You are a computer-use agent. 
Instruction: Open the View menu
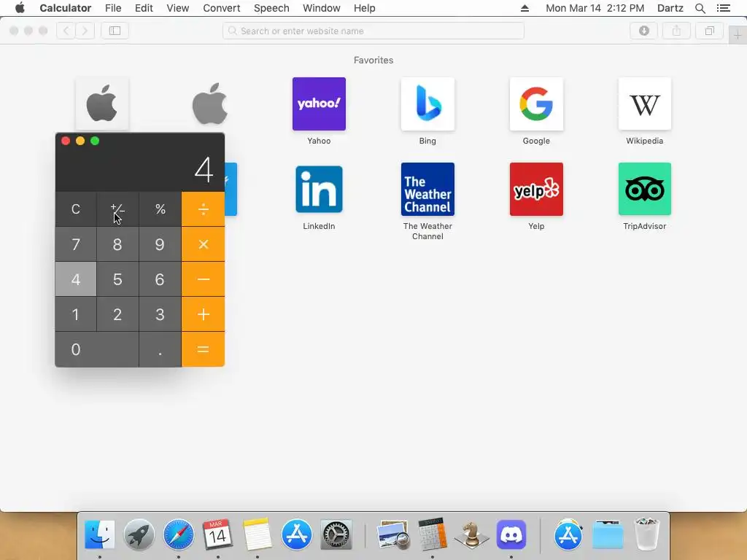point(178,8)
